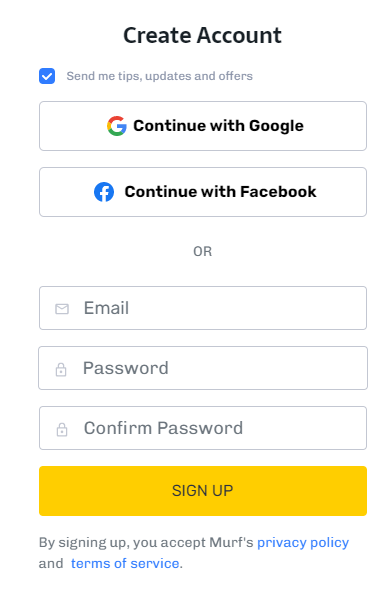Viewport: 389px width, 592px height.
Task: Focus the Confirm Password input field
Action: (203, 428)
